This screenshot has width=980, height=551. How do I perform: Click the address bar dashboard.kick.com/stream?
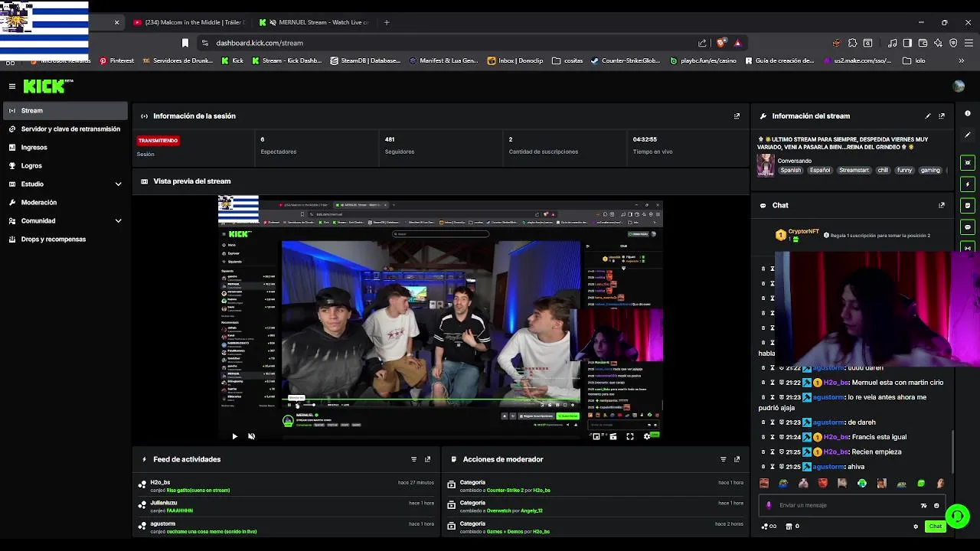[x=260, y=43]
